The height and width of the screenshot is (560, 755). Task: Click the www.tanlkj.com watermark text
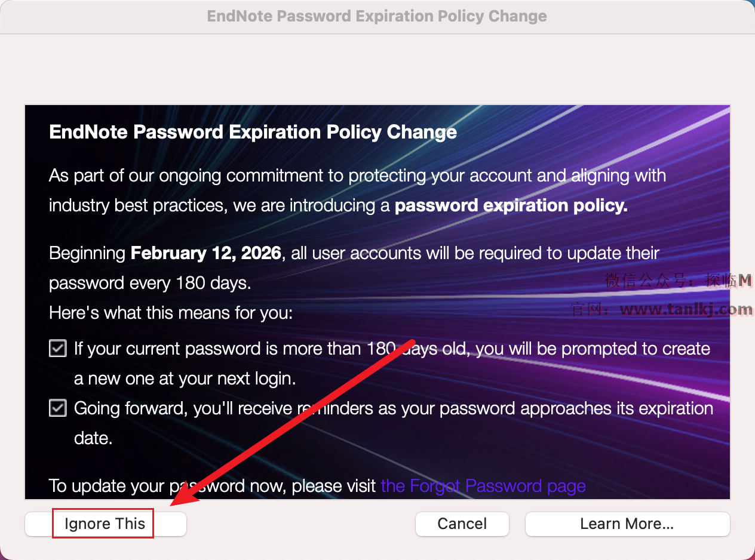(x=686, y=309)
